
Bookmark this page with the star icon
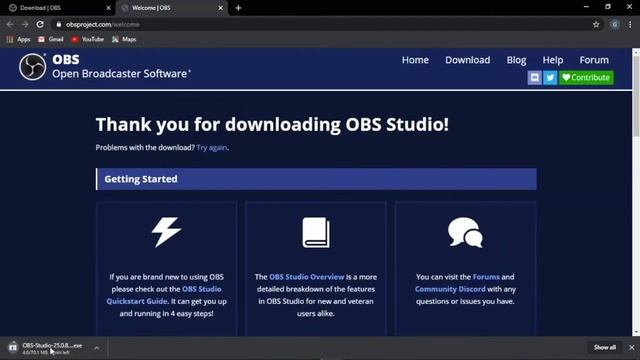coord(596,24)
